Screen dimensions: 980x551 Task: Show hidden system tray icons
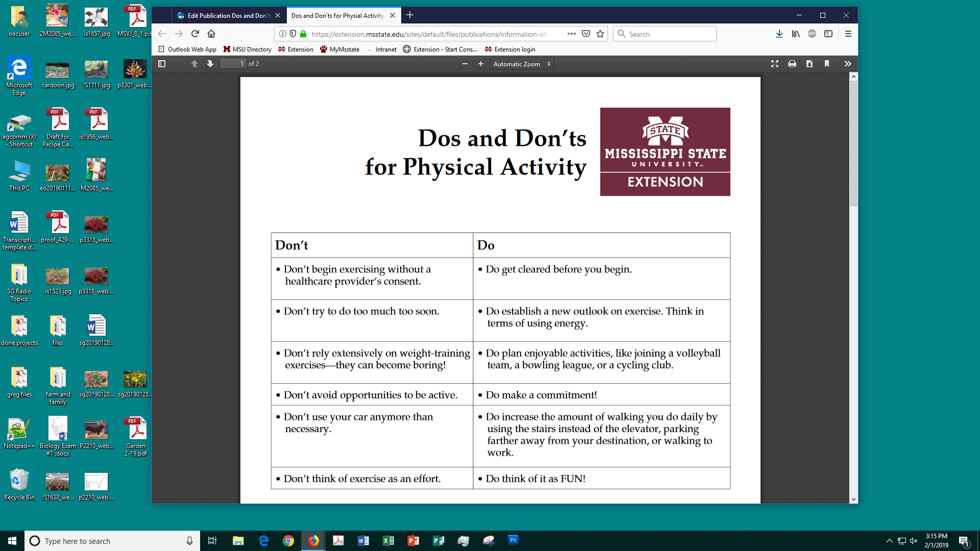889,541
